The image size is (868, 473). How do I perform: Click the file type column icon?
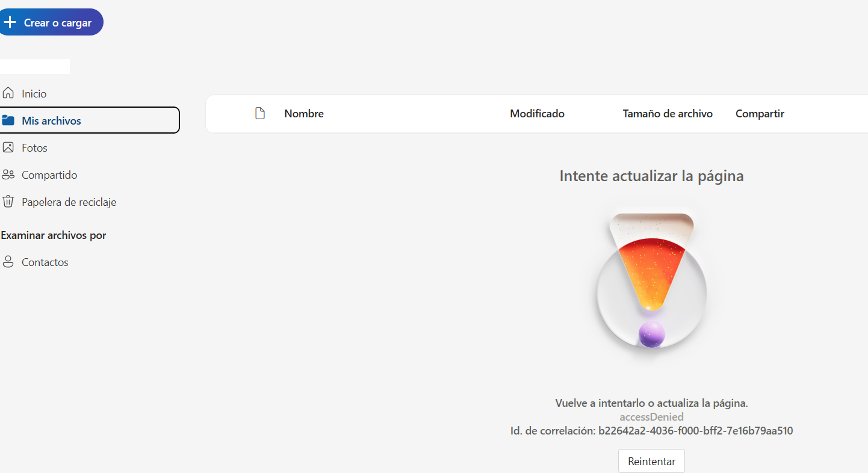coord(260,113)
